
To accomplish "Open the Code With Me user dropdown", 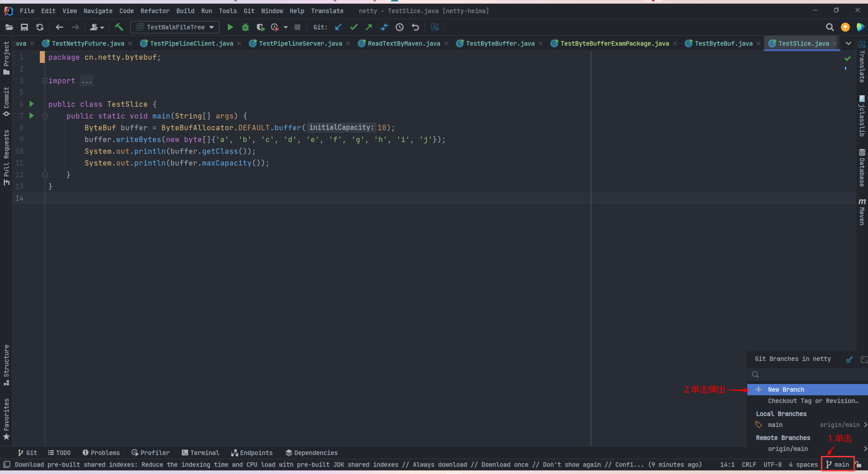I will (x=97, y=27).
